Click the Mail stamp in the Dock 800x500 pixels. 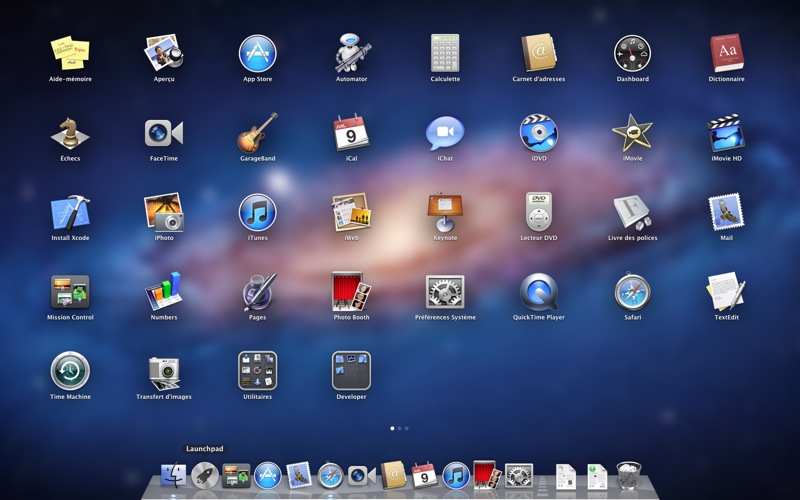299,476
